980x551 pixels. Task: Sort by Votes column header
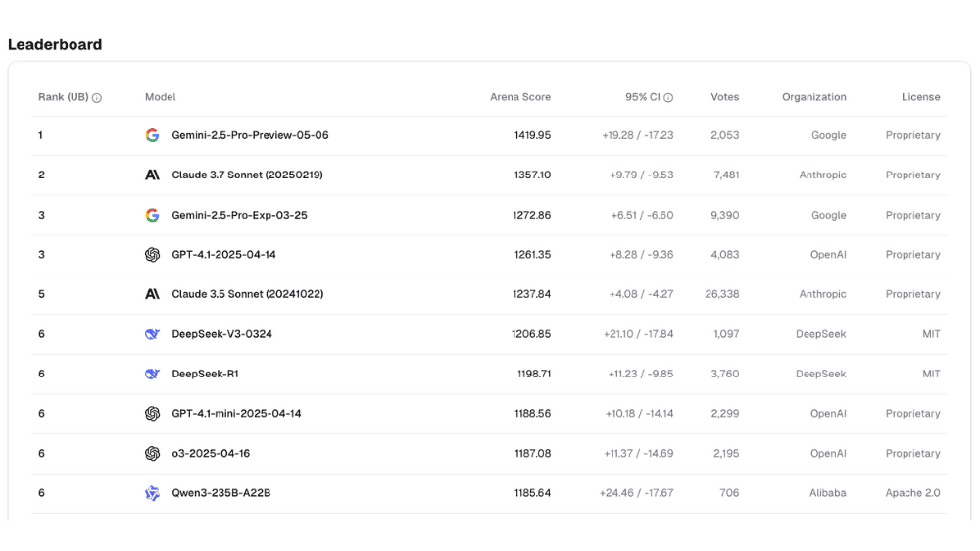coord(724,97)
